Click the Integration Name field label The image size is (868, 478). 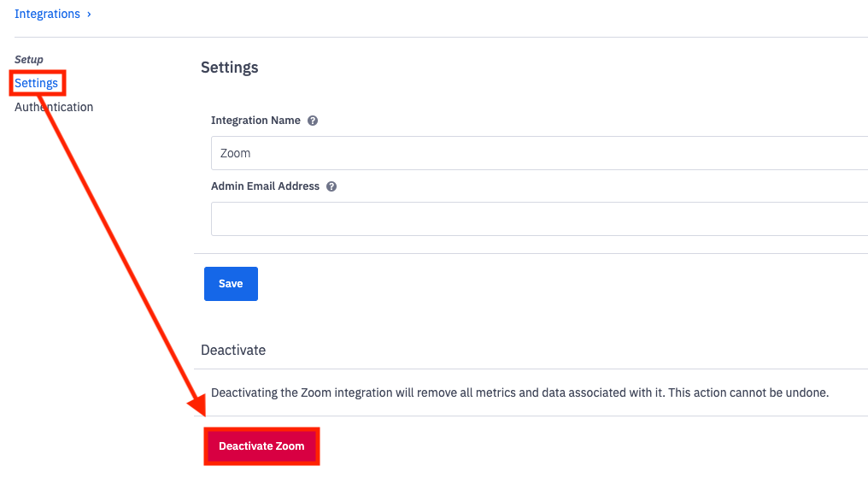click(x=255, y=121)
